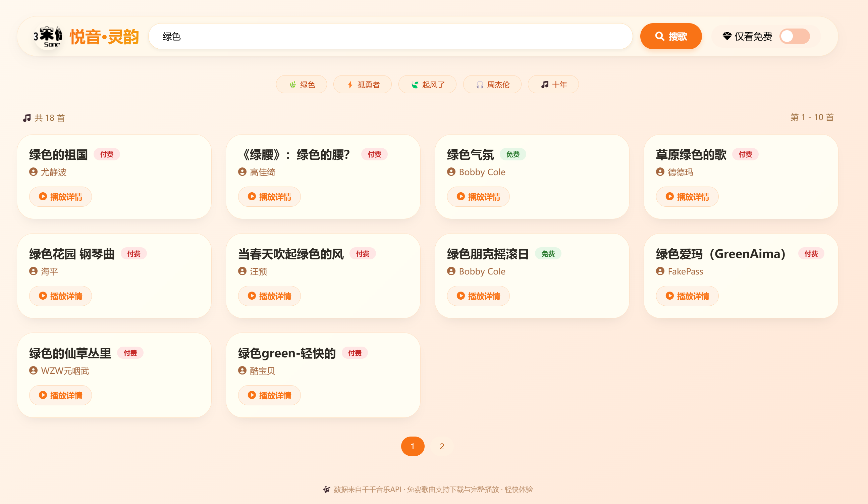868x504 pixels.
Task: Click the 草原绿色的歌 song title
Action: click(691, 155)
